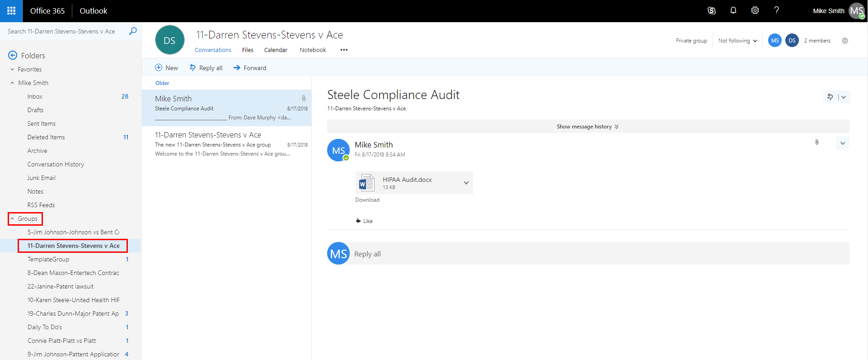Click Forward in the toolbar
This screenshot has width=868, height=360.
click(x=250, y=68)
